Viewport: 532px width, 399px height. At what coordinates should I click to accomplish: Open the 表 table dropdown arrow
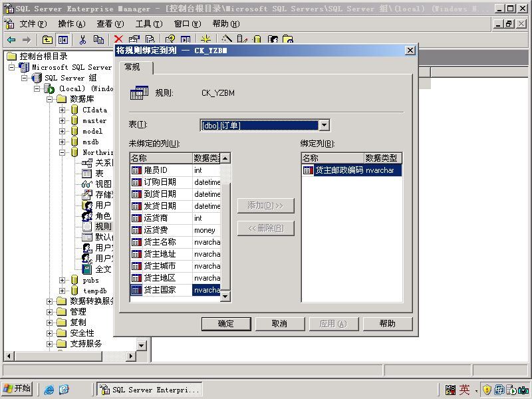(x=324, y=125)
